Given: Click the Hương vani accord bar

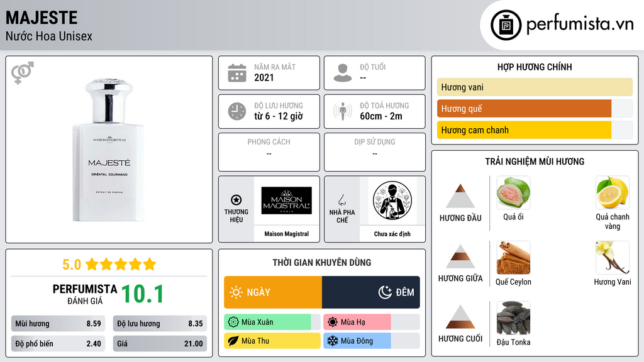Looking at the screenshot, I should click(x=535, y=87).
